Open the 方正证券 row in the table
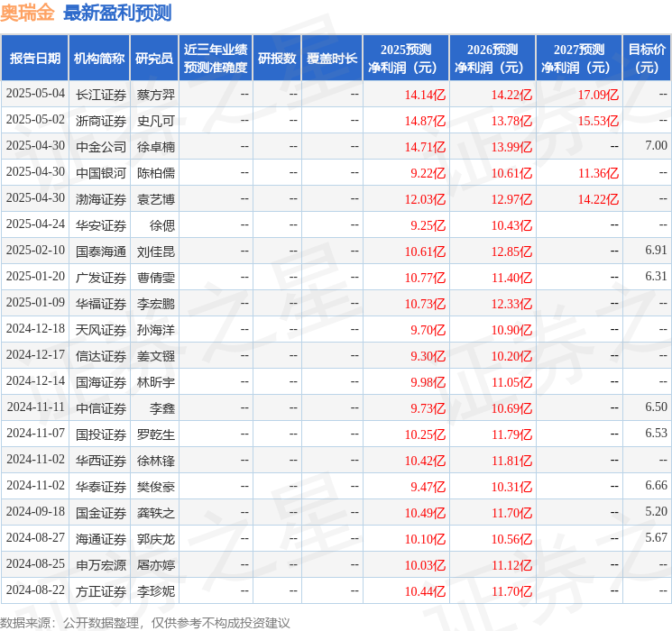This screenshot has width=672, height=631. (100, 591)
